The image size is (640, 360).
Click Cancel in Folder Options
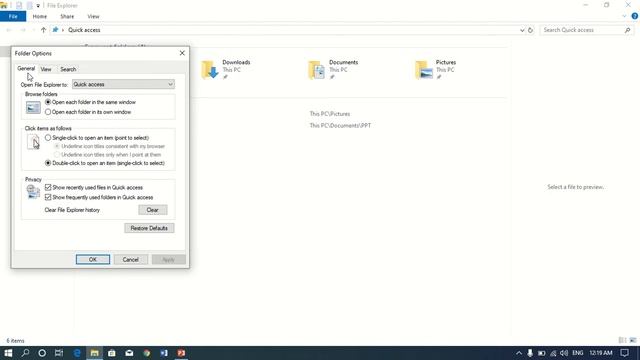tap(131, 260)
